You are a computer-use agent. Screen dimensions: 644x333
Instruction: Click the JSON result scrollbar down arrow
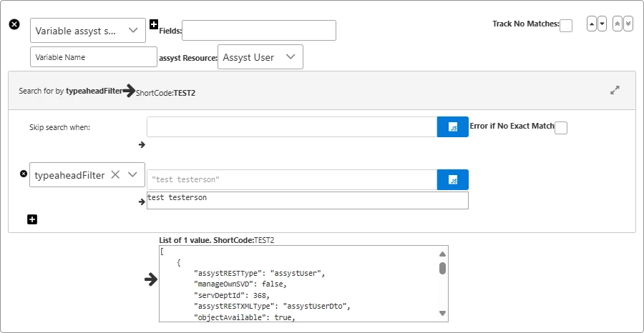point(442,313)
